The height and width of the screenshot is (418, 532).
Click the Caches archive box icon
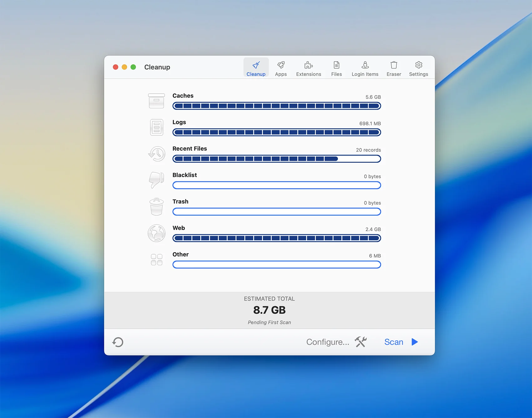156,101
